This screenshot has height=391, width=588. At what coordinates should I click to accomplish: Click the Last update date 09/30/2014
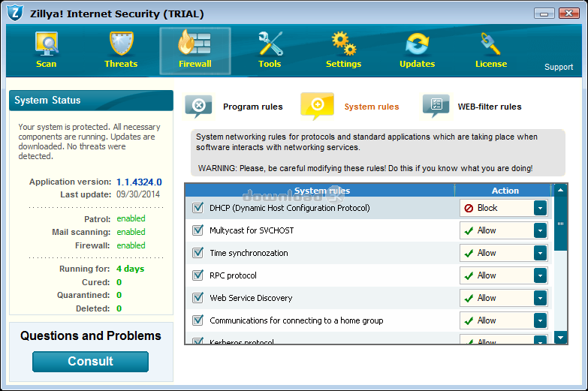(x=138, y=194)
